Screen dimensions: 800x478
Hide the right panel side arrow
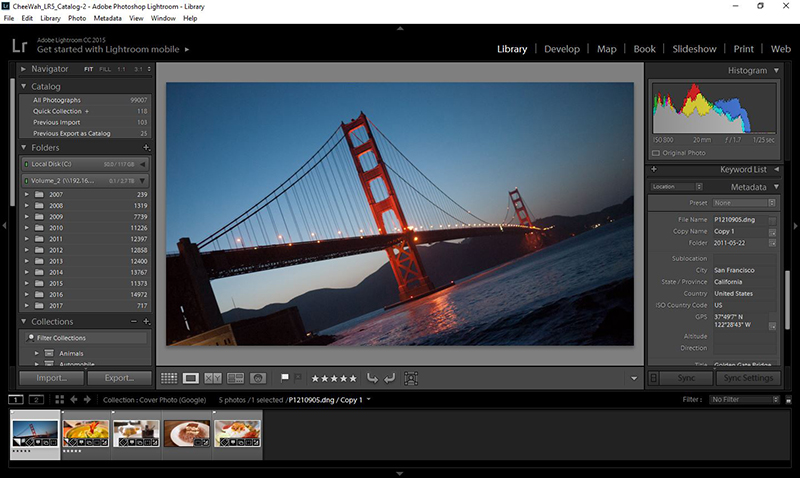coord(795,225)
